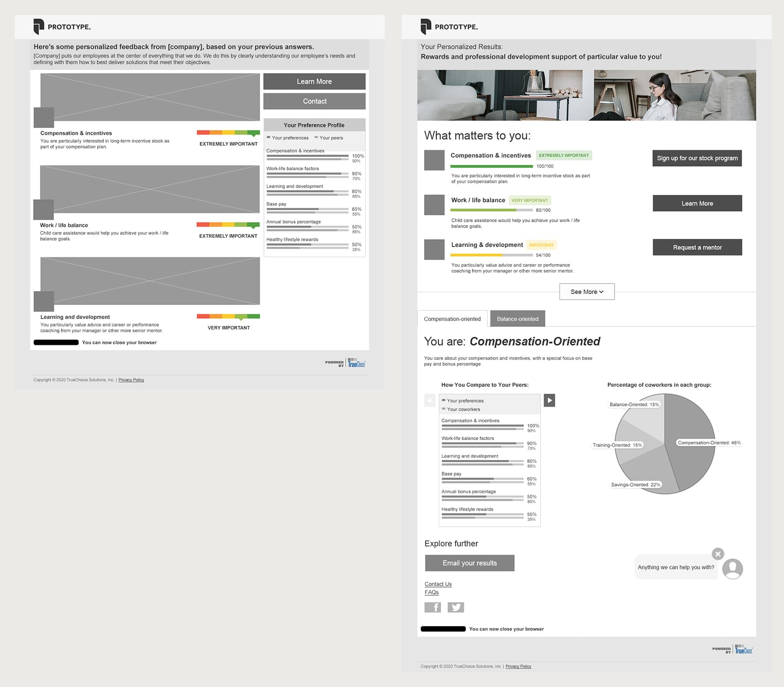Click small square icon above Learning and development left
The height and width of the screenshot is (687, 784).
tap(44, 301)
